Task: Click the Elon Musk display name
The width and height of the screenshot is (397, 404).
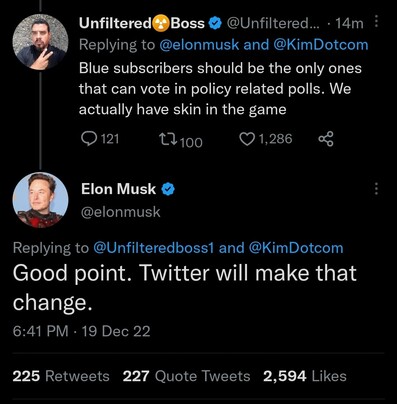Action: tap(118, 189)
